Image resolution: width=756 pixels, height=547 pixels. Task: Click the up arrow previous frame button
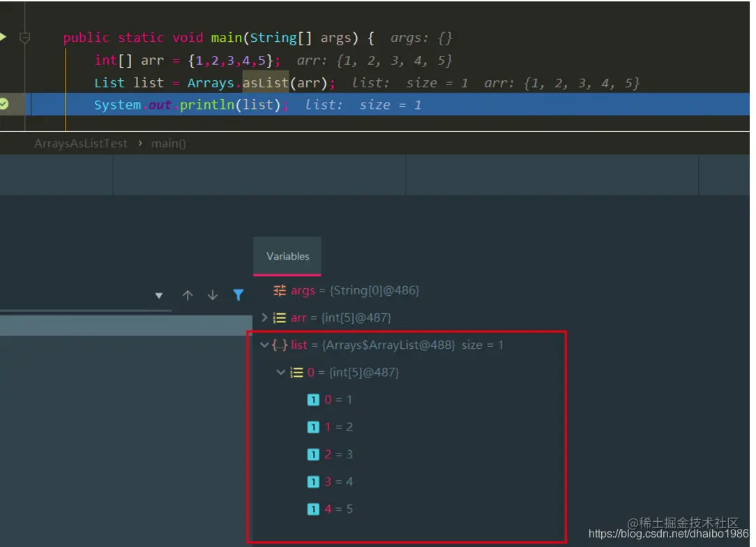(188, 295)
